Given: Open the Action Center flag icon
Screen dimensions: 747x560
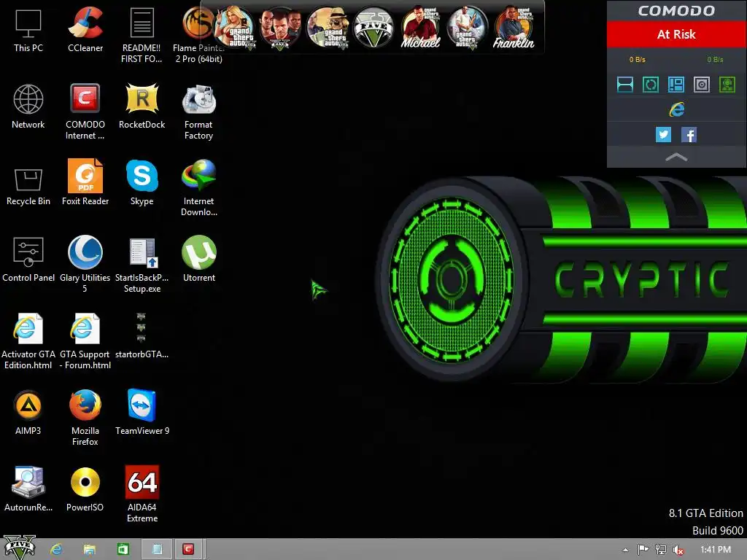Looking at the screenshot, I should tap(643, 550).
